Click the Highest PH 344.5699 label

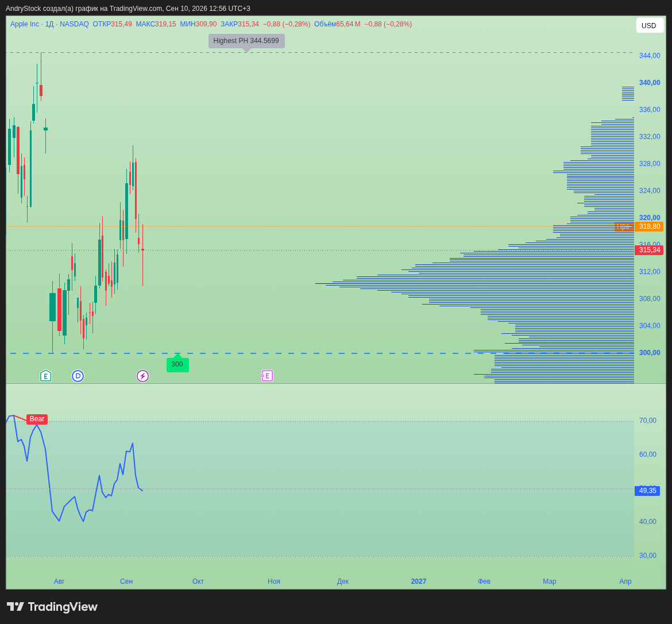coord(246,41)
